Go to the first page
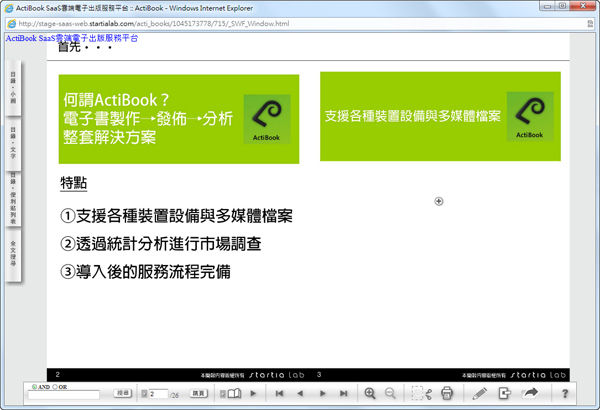The width and height of the screenshot is (600, 410). coord(279,393)
